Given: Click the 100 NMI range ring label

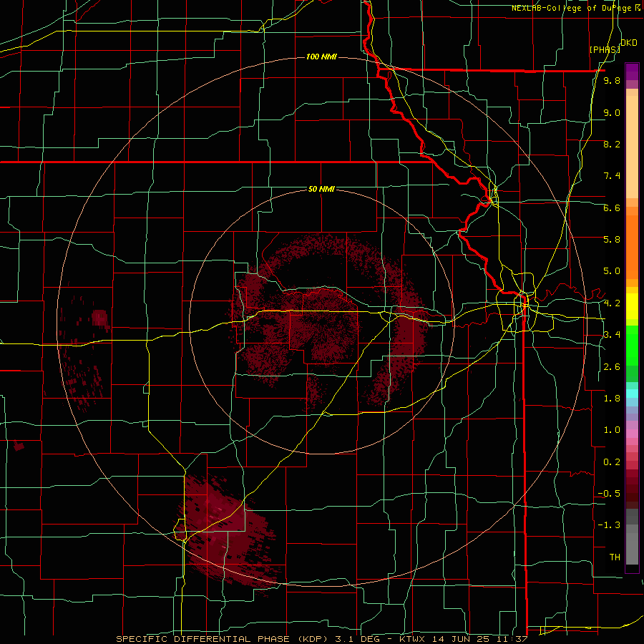Looking at the screenshot, I should [x=321, y=57].
